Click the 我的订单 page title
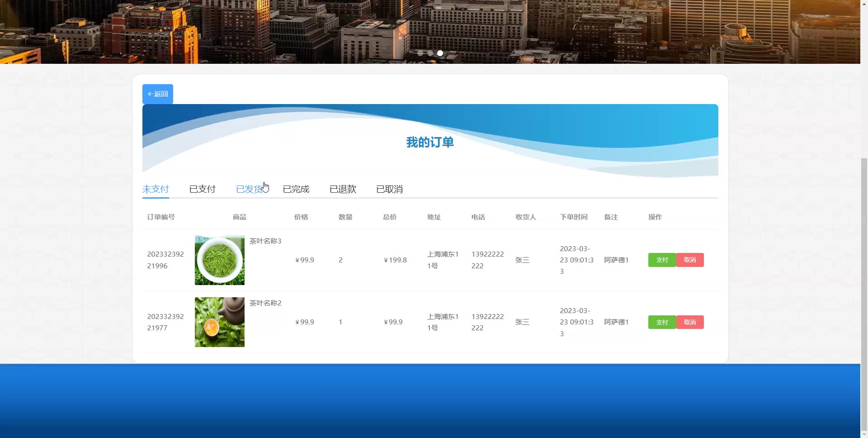This screenshot has height=438, width=868. pos(430,143)
